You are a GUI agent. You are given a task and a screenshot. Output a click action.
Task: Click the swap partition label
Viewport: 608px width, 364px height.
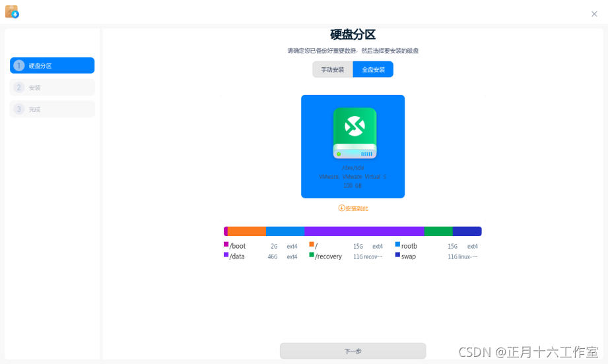coord(409,257)
